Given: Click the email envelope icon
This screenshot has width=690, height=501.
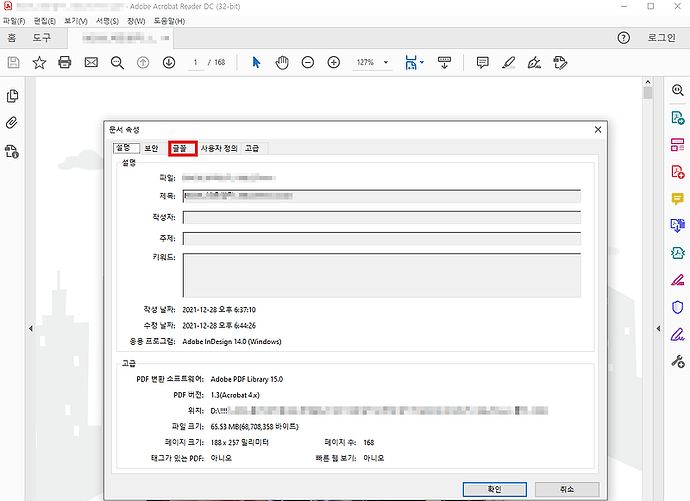Looking at the screenshot, I should pyautogui.click(x=91, y=62).
